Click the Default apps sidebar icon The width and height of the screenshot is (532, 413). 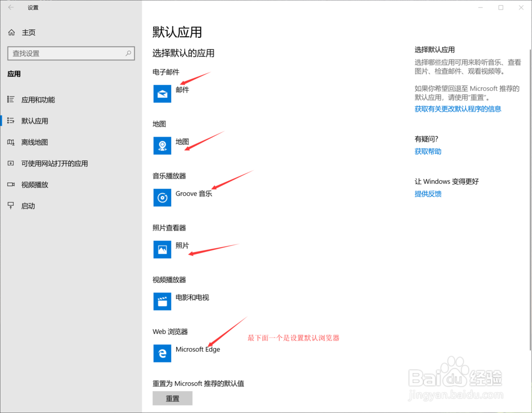(11, 121)
